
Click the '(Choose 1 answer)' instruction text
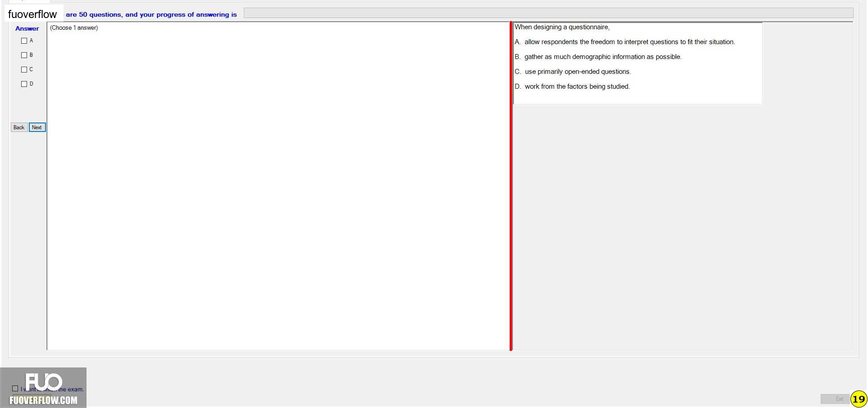[74, 28]
